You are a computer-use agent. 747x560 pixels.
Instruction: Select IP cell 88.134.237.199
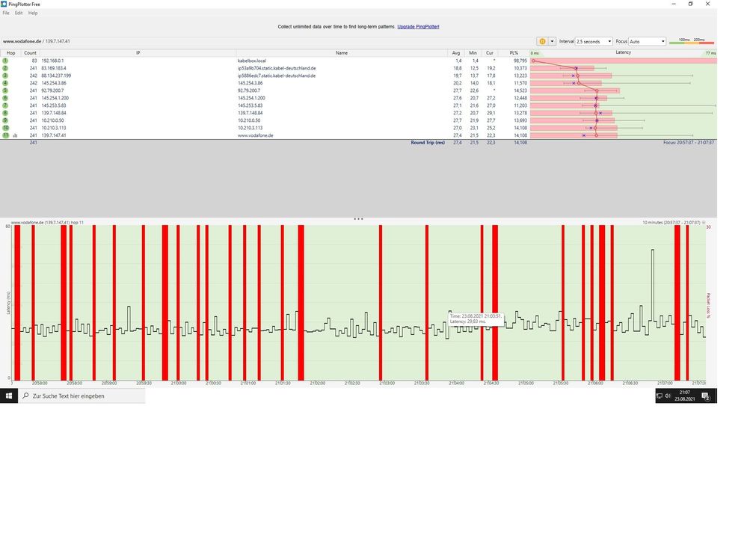pyautogui.click(x=56, y=76)
